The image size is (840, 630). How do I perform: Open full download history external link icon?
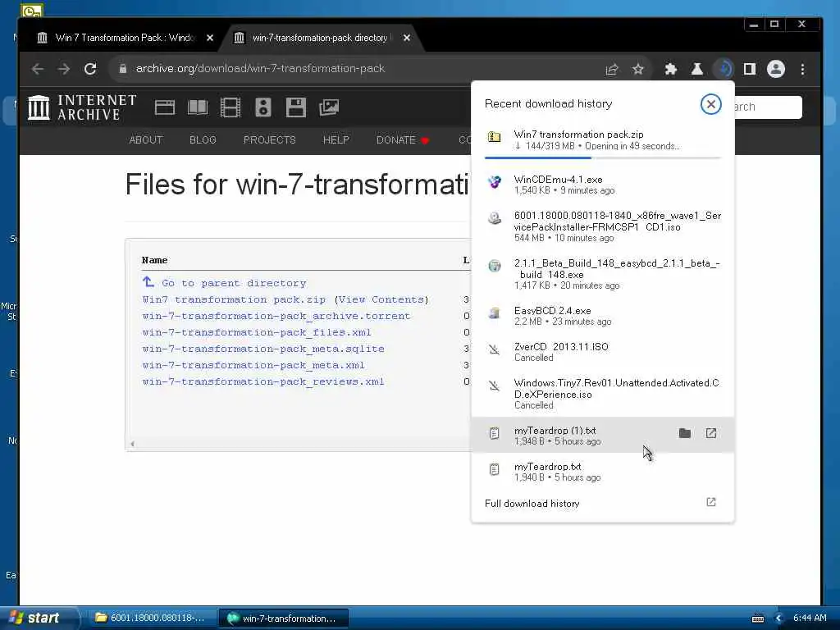point(711,502)
